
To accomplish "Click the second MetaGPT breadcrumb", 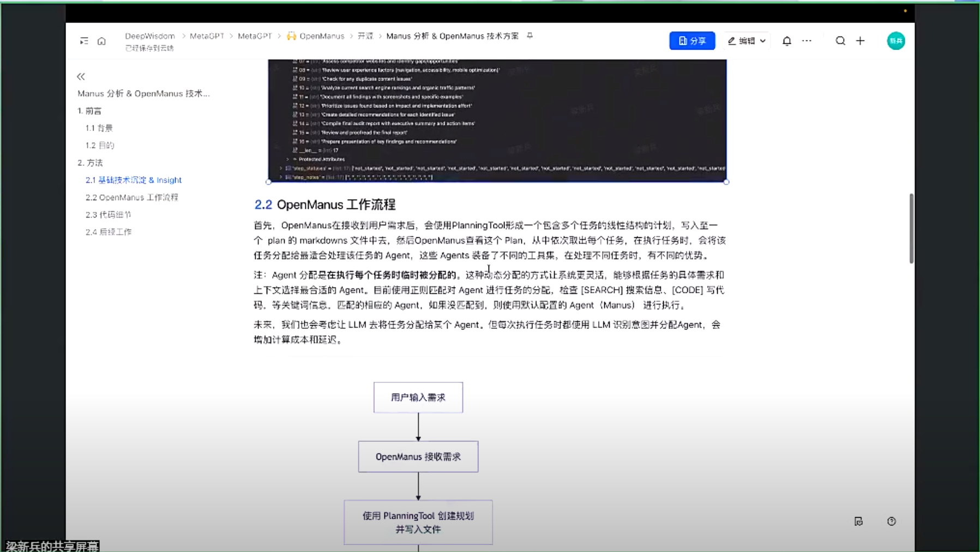I will (x=255, y=36).
